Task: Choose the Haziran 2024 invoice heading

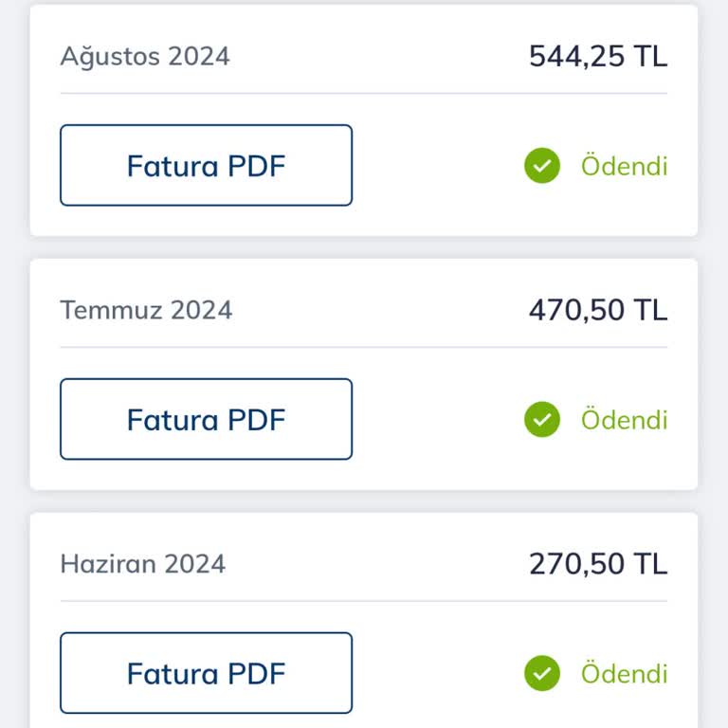Action: pyautogui.click(x=142, y=564)
